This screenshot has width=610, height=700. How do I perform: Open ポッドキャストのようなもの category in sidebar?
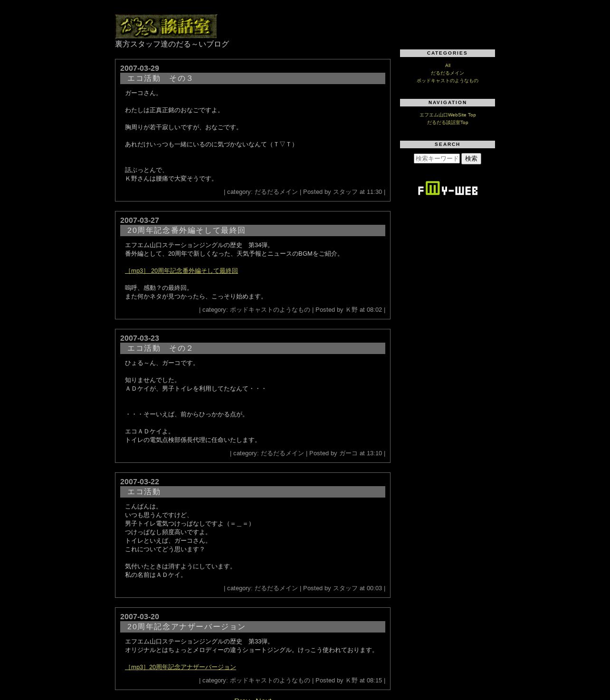[x=448, y=81]
